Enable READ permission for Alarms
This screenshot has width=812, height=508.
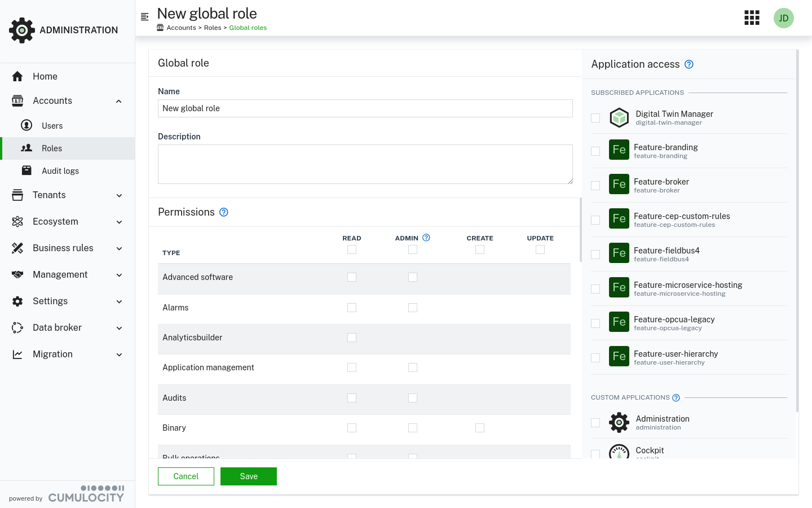(x=352, y=308)
